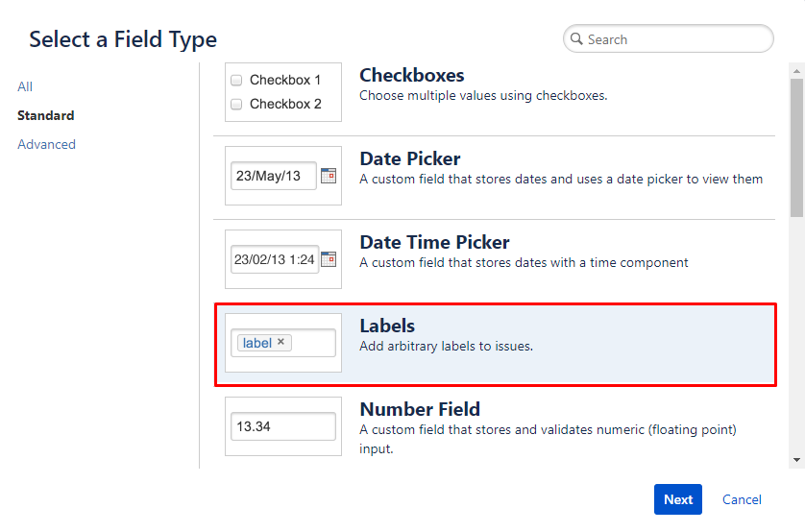Cancel the field type dialog
805x532 pixels.
[742, 499]
